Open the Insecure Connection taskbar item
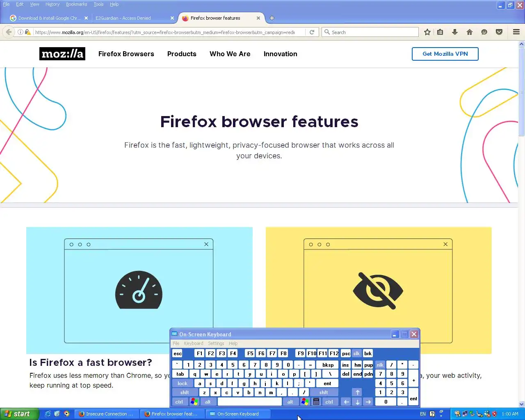The image size is (525, 420). click(x=107, y=414)
